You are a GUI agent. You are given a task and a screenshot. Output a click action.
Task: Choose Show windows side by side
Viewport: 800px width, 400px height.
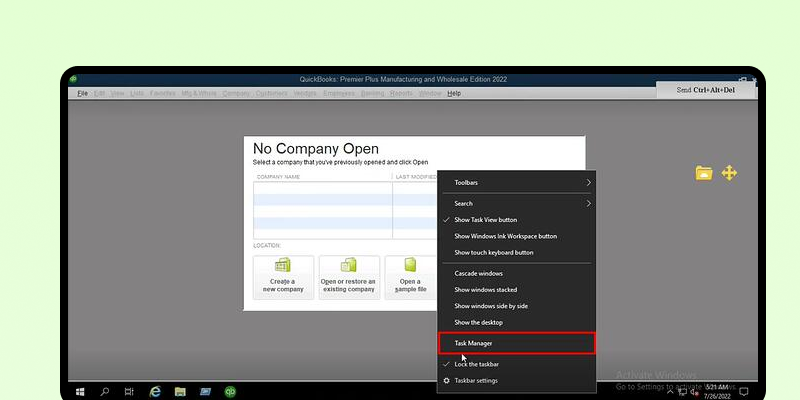coord(516,306)
